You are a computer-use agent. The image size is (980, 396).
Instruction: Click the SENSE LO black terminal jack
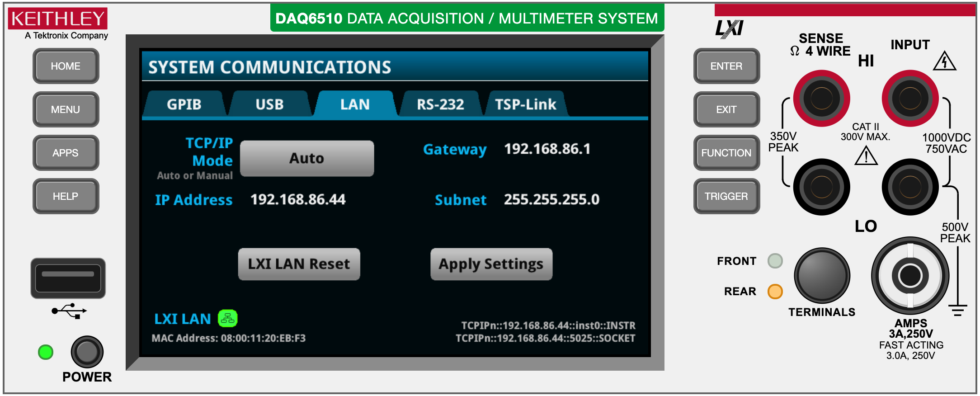click(x=821, y=186)
